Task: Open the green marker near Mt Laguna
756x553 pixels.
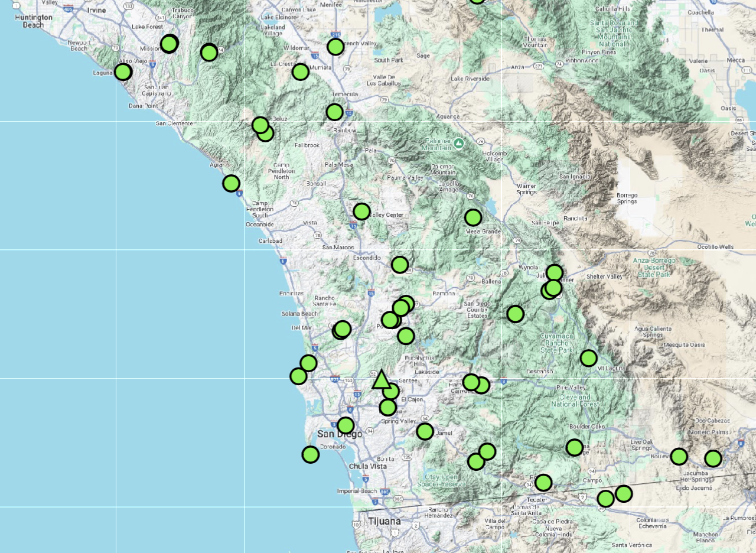Action: pyautogui.click(x=588, y=358)
